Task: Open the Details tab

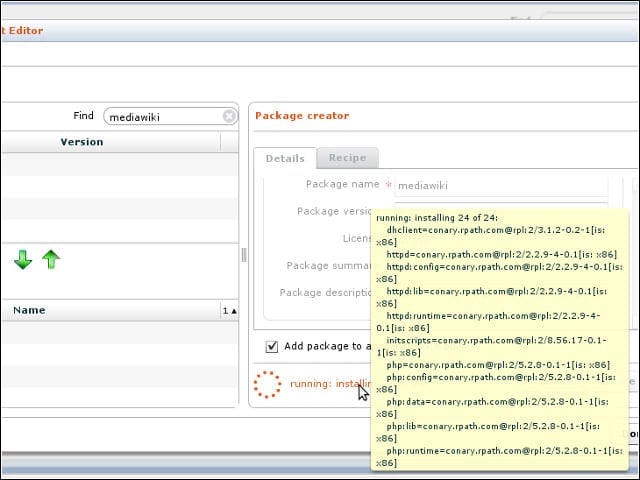Action: 285,158
